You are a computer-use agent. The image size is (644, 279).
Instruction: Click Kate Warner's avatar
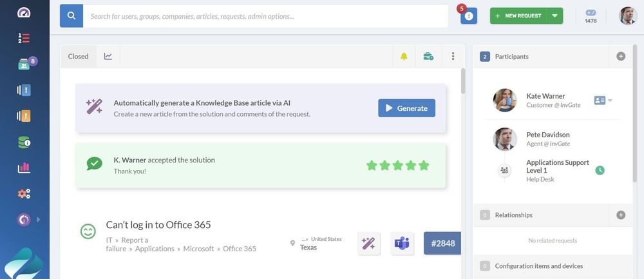[x=505, y=100]
